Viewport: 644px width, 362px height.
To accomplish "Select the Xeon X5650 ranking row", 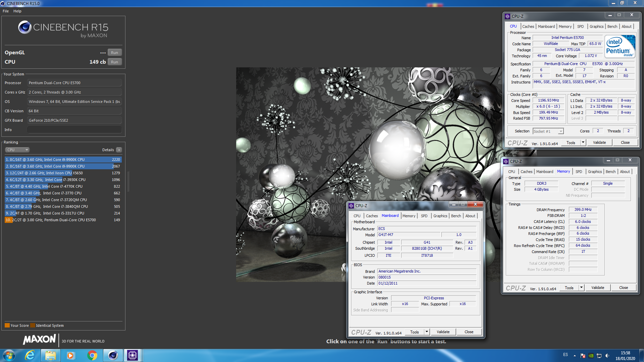I will point(63,173).
